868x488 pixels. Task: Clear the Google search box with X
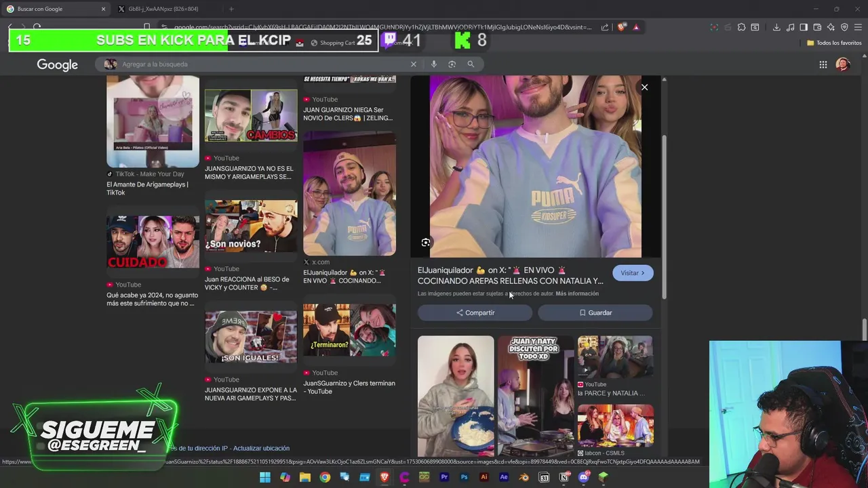[x=413, y=64]
